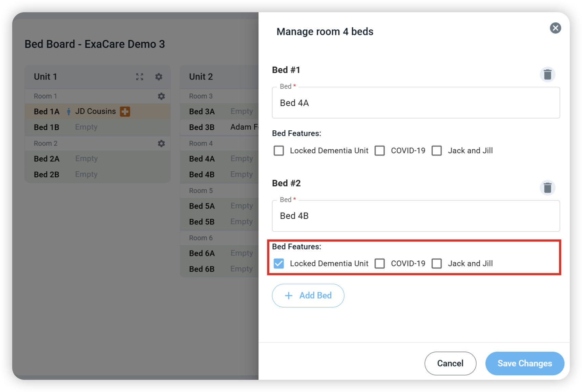Cancel the bed edits
This screenshot has width=582, height=392.
pyautogui.click(x=450, y=363)
